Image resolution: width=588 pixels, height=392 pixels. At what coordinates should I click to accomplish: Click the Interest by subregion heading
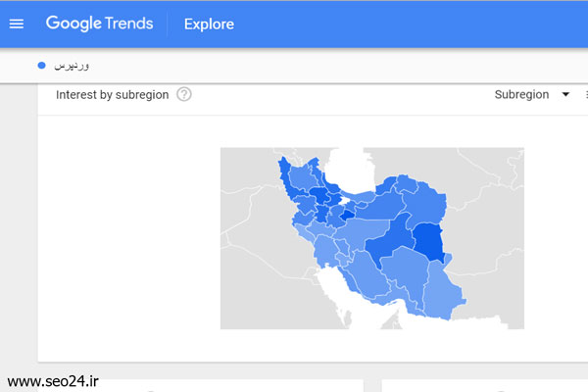pyautogui.click(x=112, y=95)
